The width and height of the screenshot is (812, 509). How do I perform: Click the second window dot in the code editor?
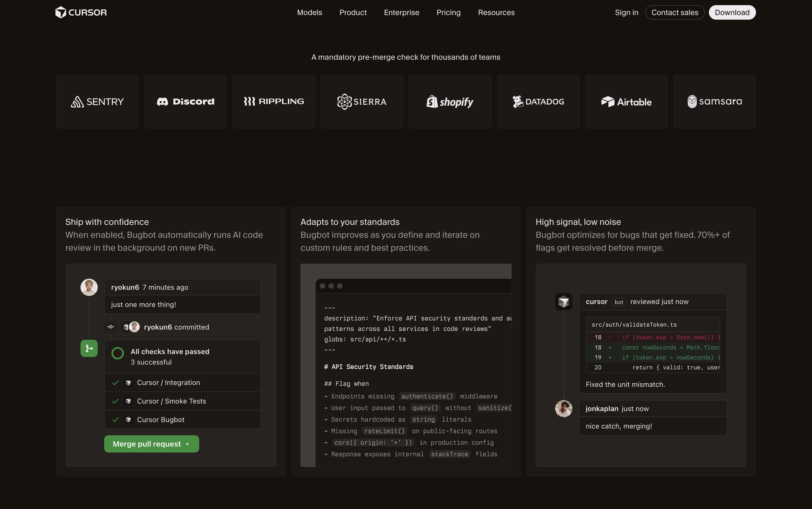331,286
